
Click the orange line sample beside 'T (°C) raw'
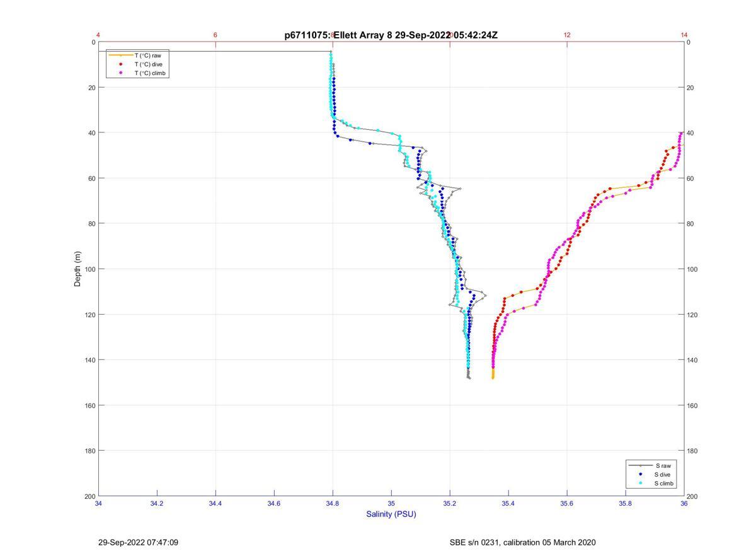coord(121,55)
